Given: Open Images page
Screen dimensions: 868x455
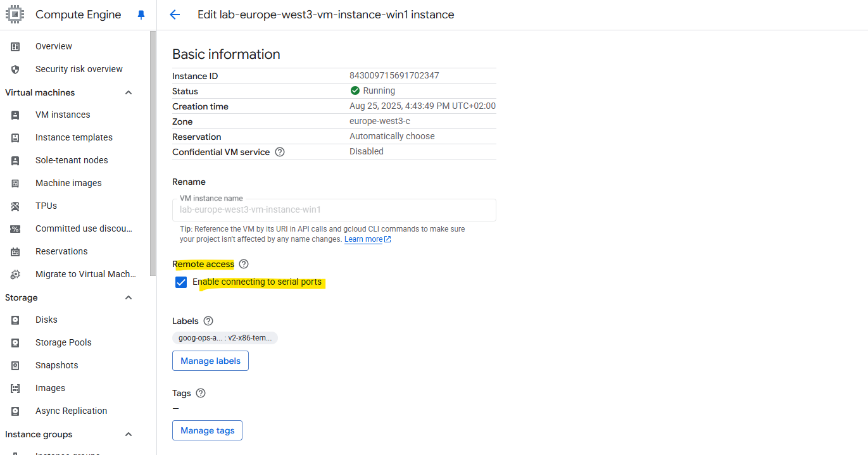Looking at the screenshot, I should pos(50,388).
